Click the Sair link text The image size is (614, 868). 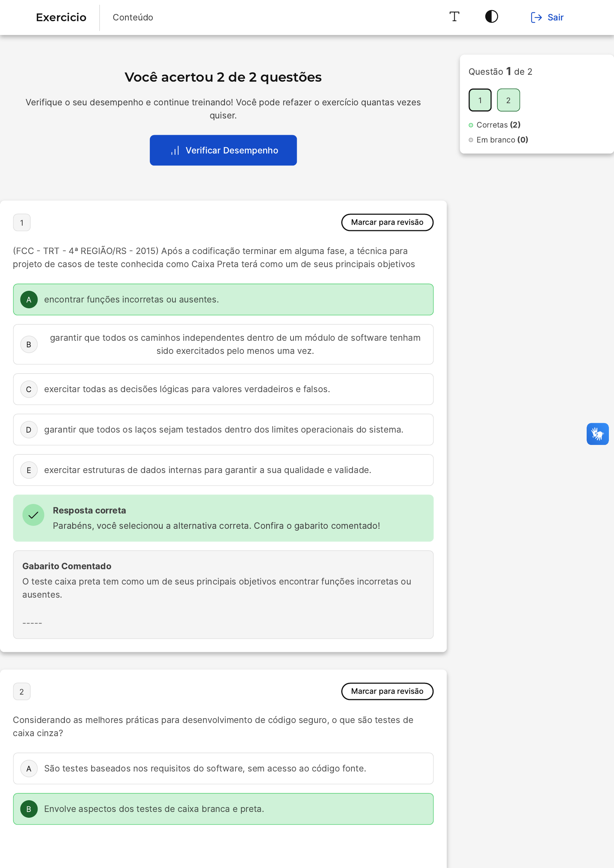click(555, 17)
